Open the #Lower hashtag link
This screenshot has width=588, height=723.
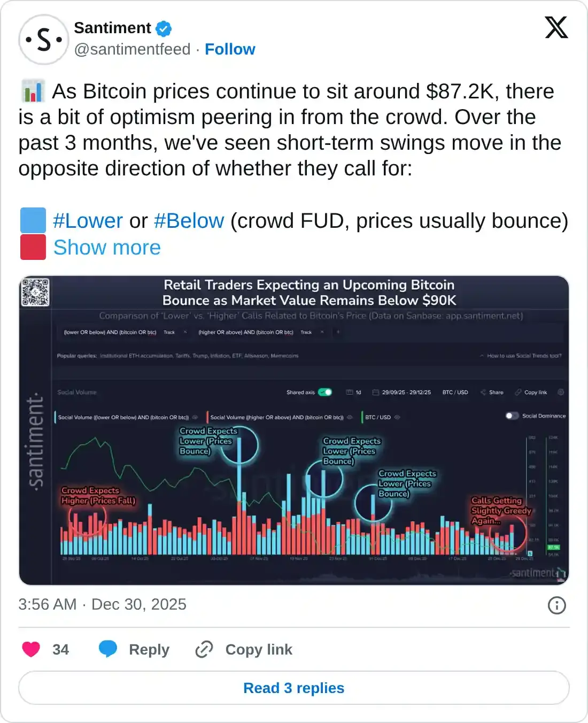pos(88,220)
